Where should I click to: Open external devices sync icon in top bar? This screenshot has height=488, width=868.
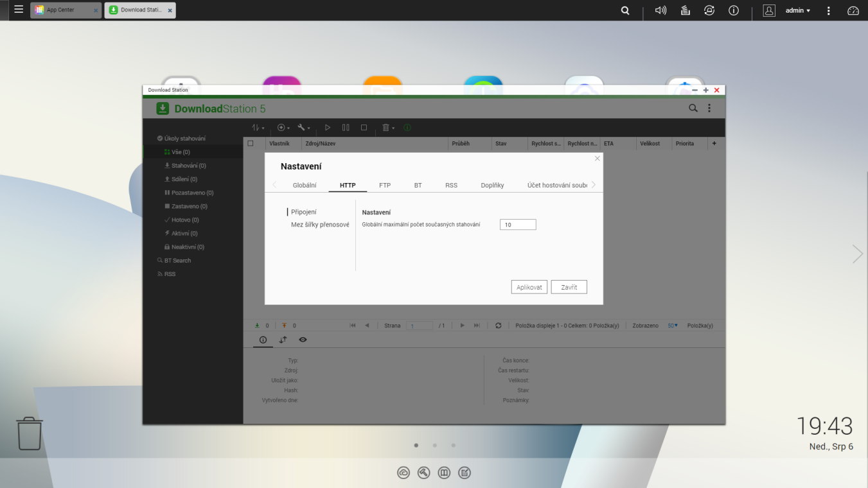[x=709, y=10]
